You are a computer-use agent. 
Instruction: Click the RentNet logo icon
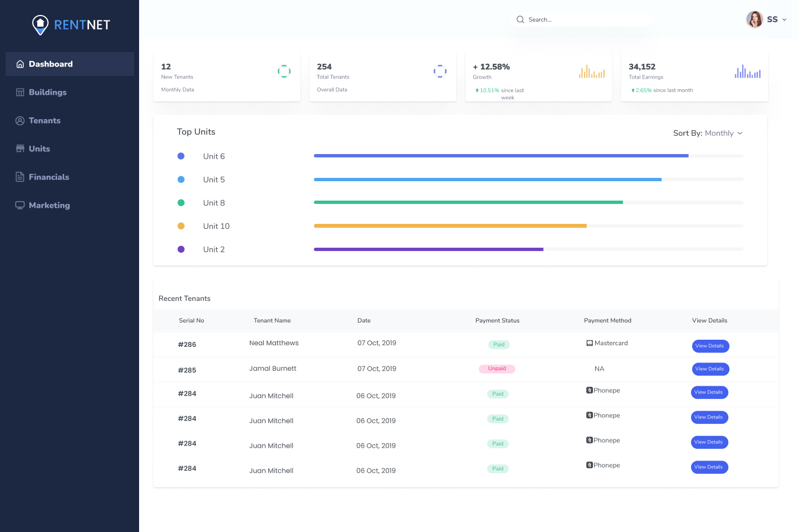click(40, 24)
